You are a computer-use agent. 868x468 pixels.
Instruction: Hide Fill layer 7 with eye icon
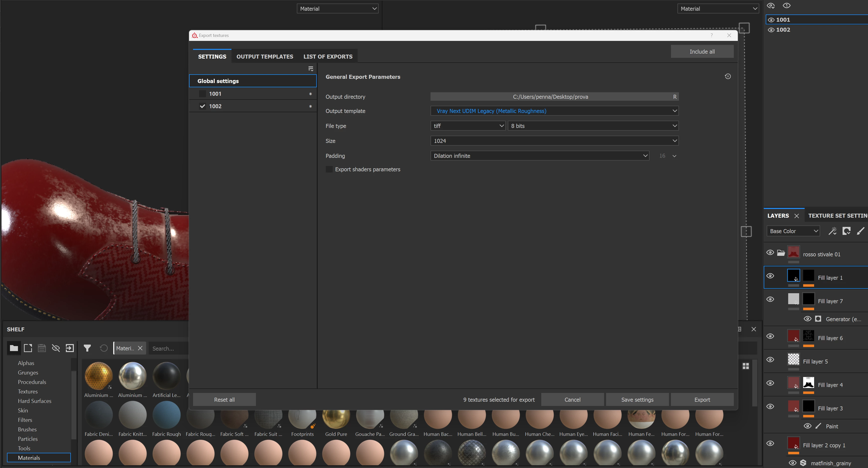[770, 299]
